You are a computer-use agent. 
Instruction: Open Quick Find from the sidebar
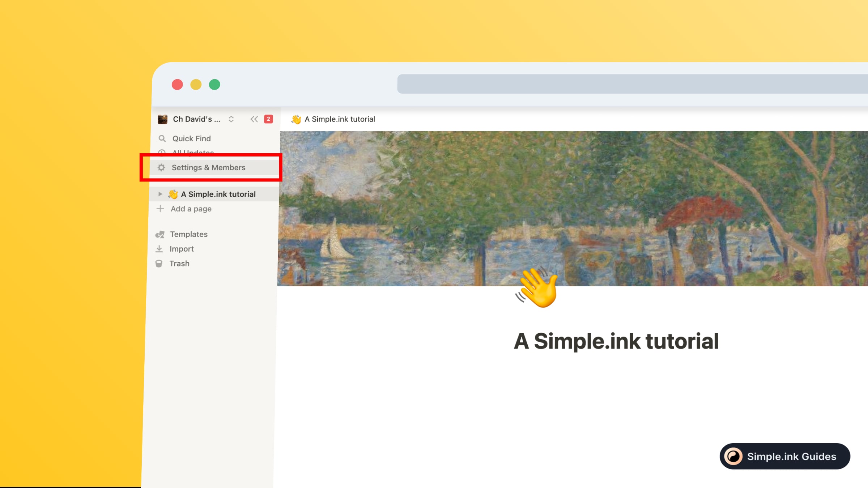click(x=191, y=138)
